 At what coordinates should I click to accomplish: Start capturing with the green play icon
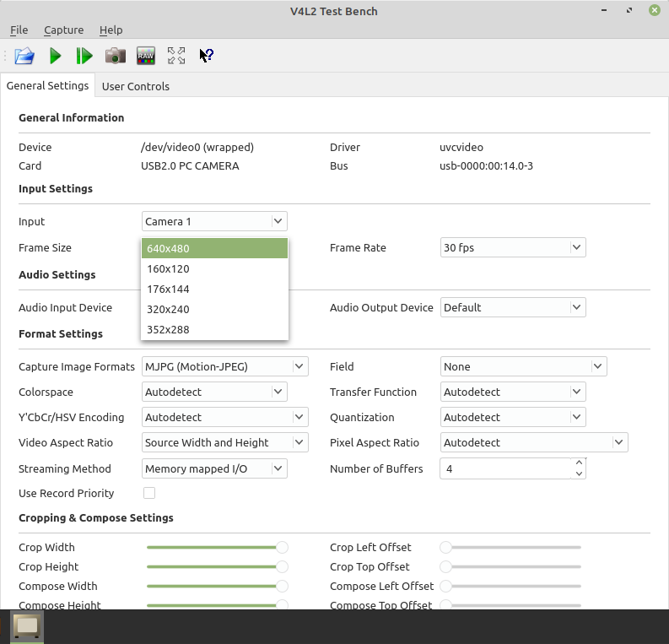coord(55,56)
